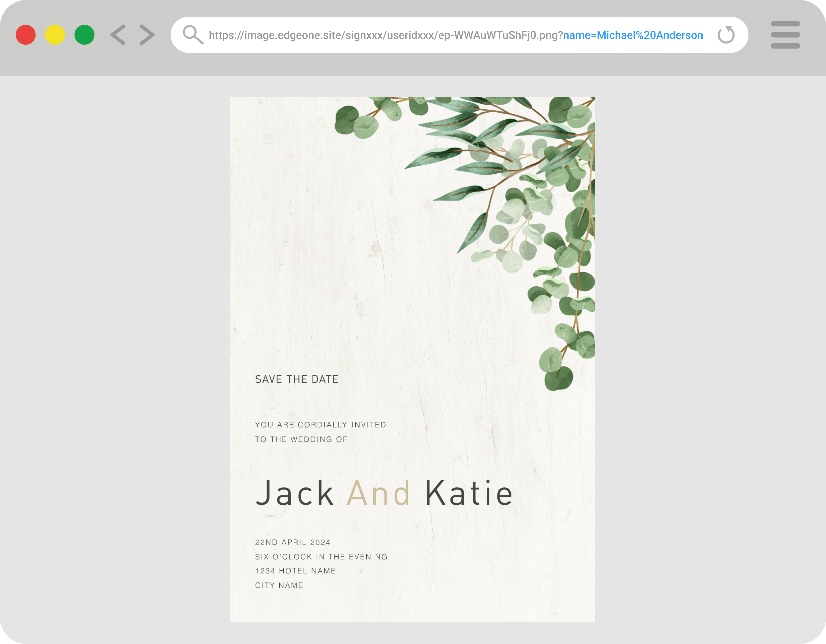Image resolution: width=826 pixels, height=644 pixels.
Task: Click 'SIX O'CLOCK IN THE EVENING' text
Action: 322,557
